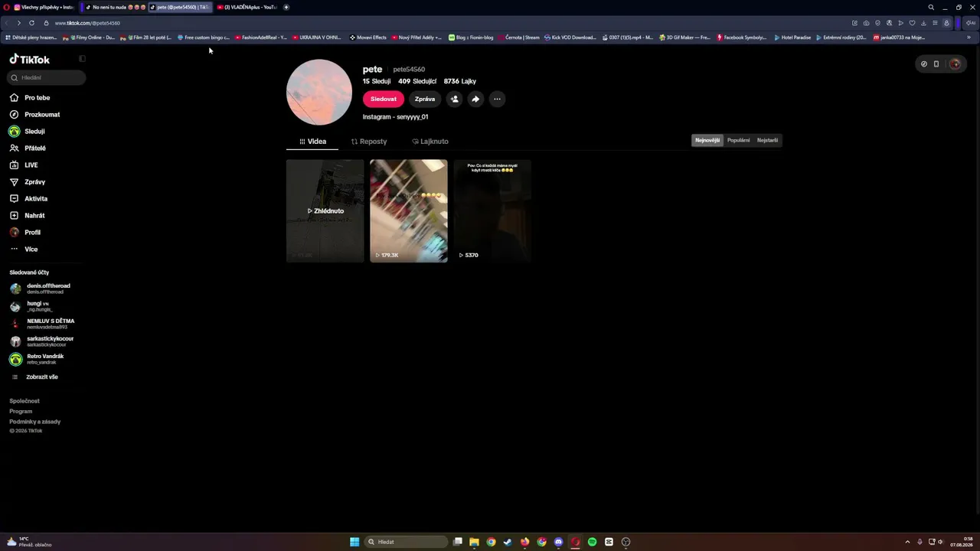
Task: Switch to the Videa tab
Action: [312, 142]
